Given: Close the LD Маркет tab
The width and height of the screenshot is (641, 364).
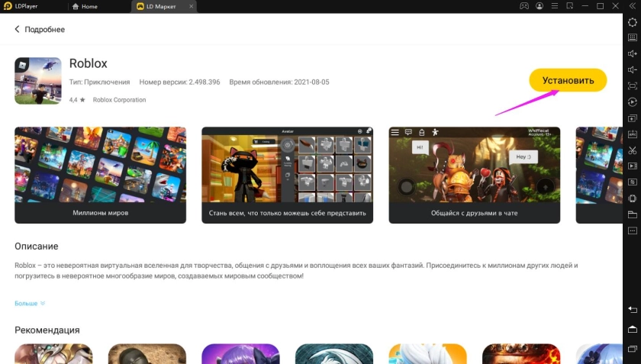Looking at the screenshot, I should (x=189, y=6).
